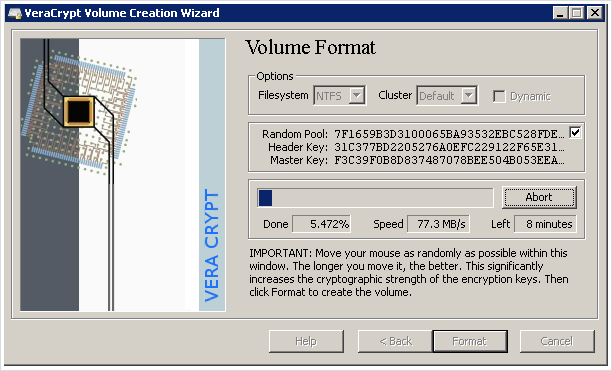This screenshot has height=371, width=612.
Task: Click the Speed value field
Action: 438,224
